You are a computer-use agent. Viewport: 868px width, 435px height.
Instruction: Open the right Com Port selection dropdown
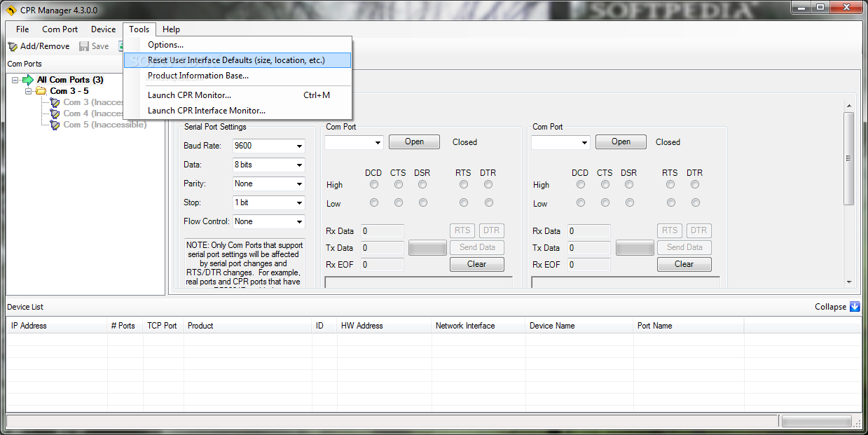(x=584, y=142)
